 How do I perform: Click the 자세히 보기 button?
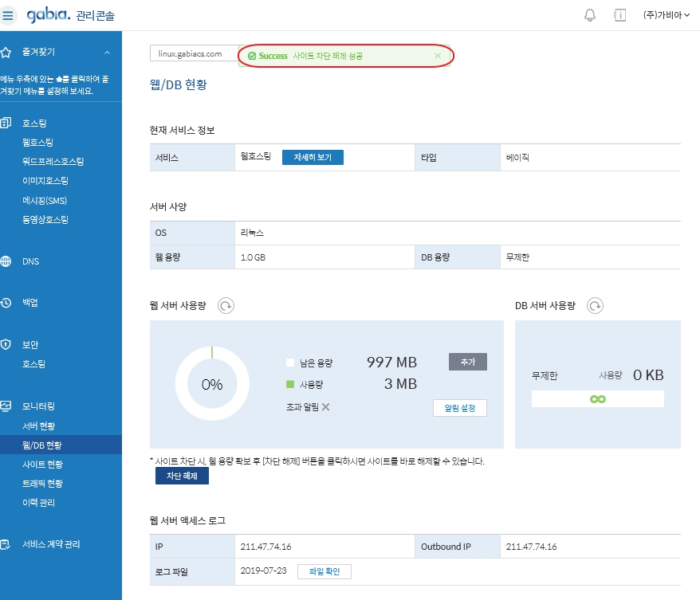pos(313,158)
